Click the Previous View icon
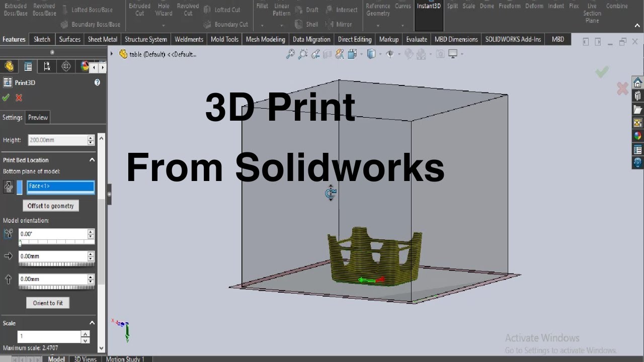Screen dimensions: 644x362 (315, 54)
